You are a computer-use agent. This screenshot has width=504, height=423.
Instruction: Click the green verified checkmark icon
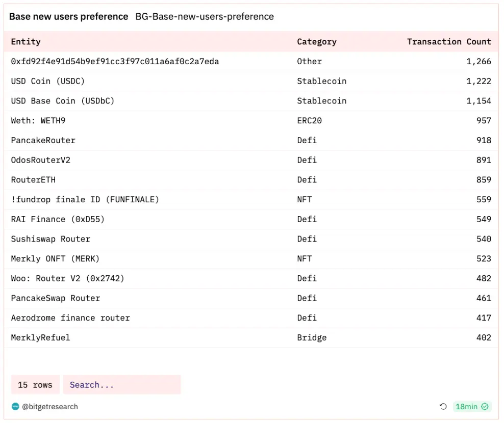485,406
